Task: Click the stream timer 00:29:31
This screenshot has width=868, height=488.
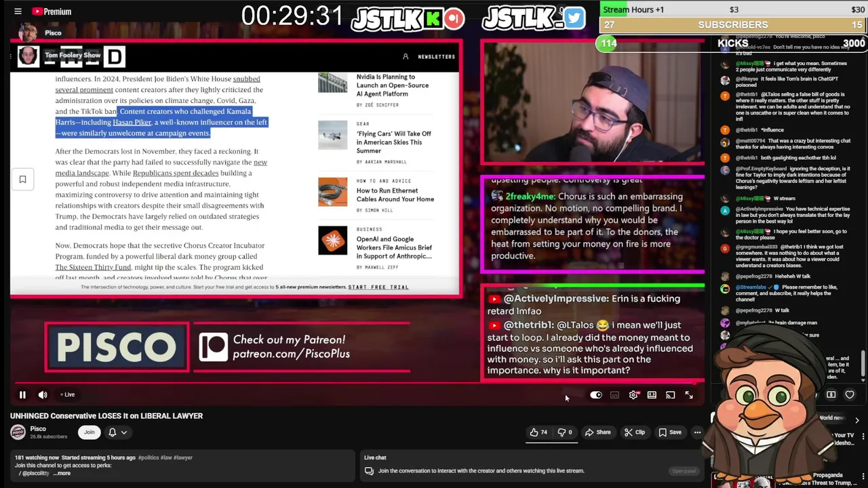Action: point(292,16)
